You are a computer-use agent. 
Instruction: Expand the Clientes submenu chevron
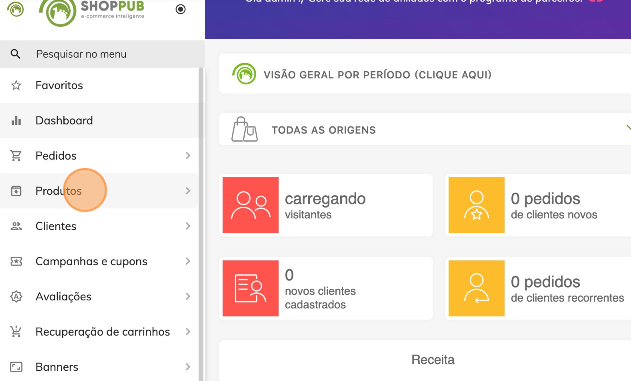tap(188, 226)
